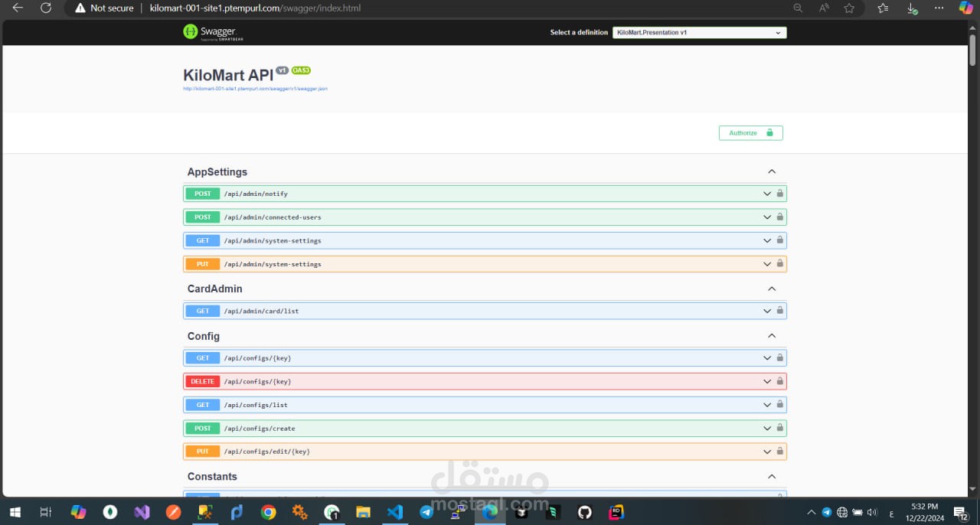Viewport: 980px width, 525px height.
Task: Click lock icon on GET /api/configs/list
Action: 779,405
